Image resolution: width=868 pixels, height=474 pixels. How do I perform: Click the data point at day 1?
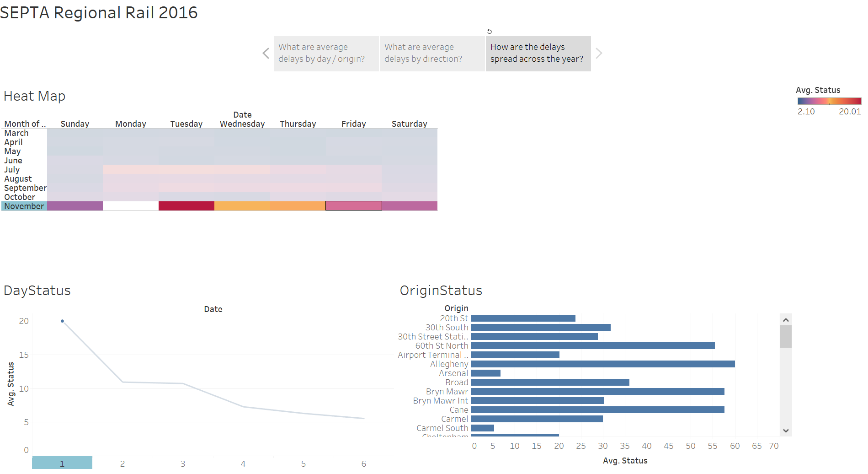coord(63,321)
